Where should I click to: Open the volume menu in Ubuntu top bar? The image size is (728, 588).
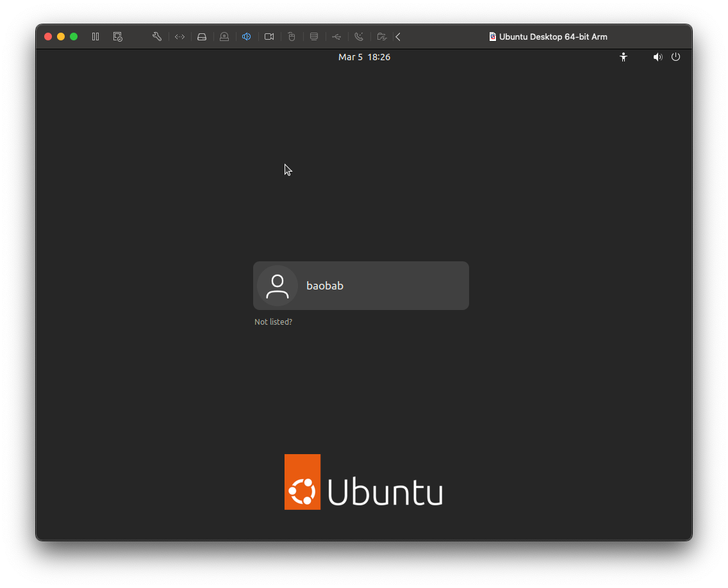point(658,57)
